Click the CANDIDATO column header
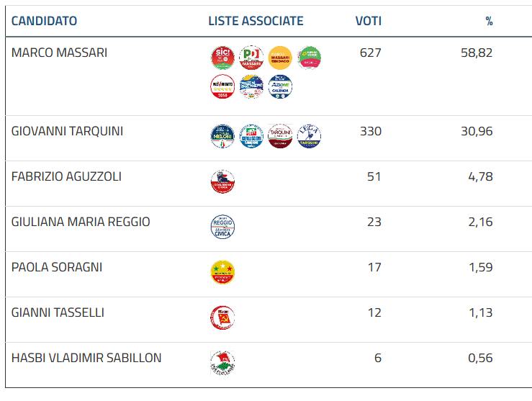532x401 pixels. [44, 21]
